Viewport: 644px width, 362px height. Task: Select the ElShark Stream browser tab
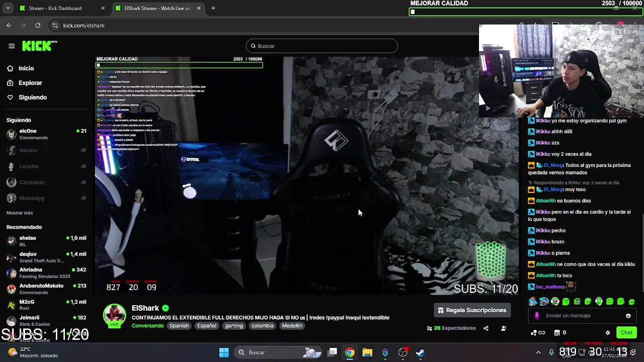[157, 8]
